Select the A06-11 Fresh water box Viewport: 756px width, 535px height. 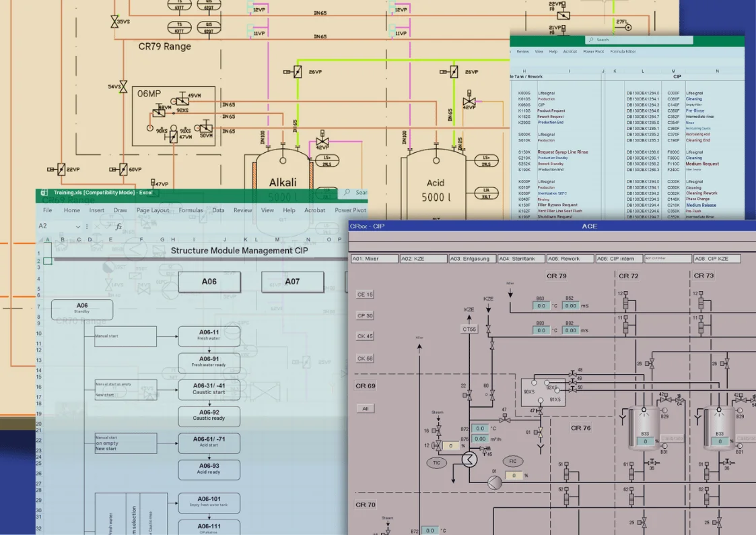pyautogui.click(x=209, y=336)
